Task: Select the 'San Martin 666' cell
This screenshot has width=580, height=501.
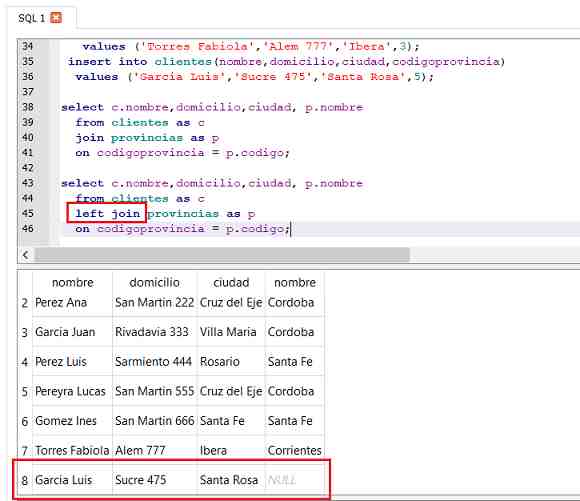Action: 154,421
